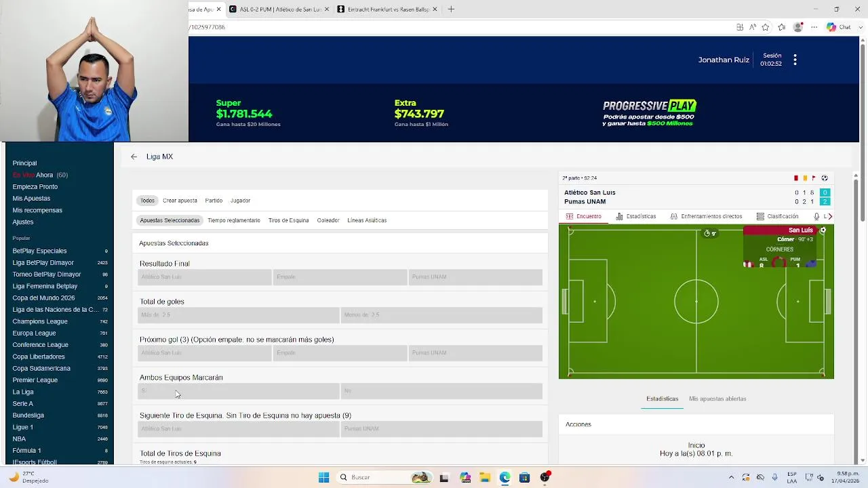The width and height of the screenshot is (868, 488).
Task: Select the Encuentro match tab
Action: (x=583, y=216)
